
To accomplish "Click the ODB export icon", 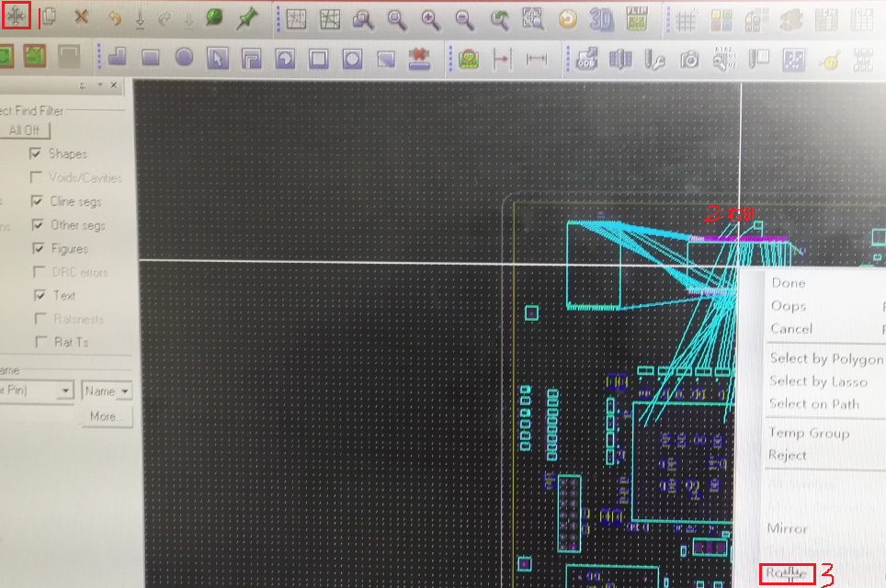I will pyautogui.click(x=586, y=59).
